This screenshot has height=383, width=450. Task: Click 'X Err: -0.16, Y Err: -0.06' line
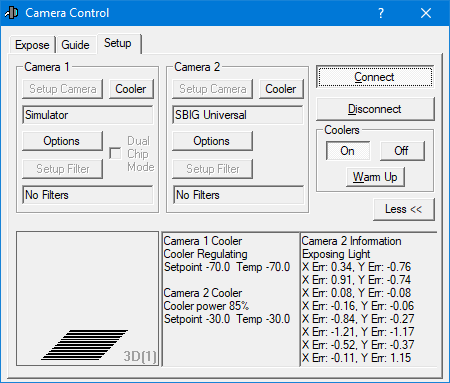358,306
